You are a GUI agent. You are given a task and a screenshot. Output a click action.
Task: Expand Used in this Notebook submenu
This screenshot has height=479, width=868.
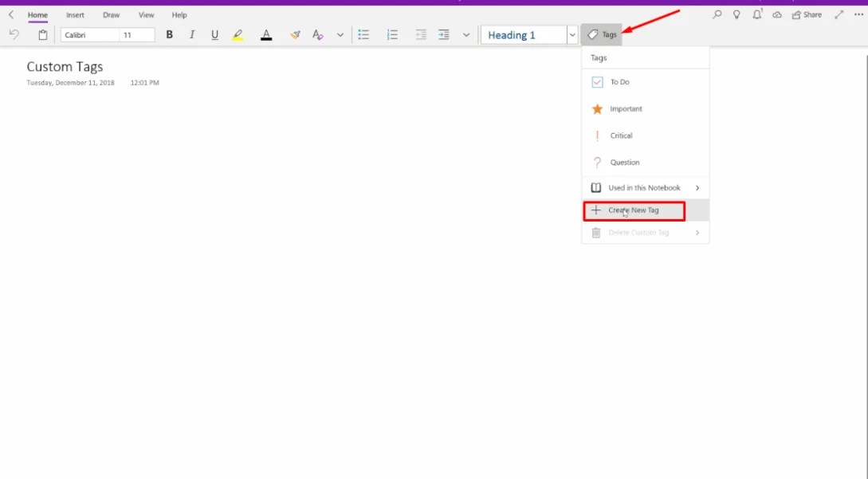coord(646,187)
